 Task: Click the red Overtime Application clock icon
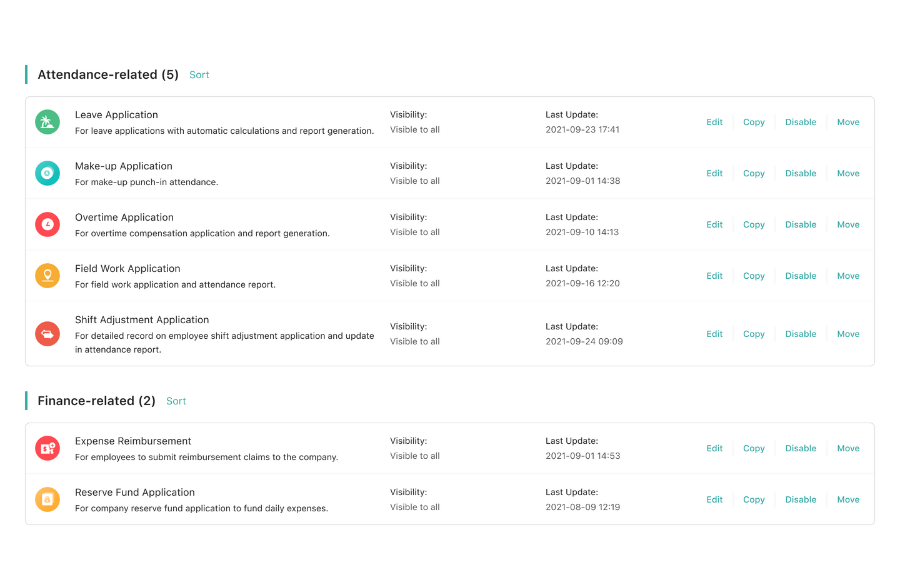click(48, 225)
